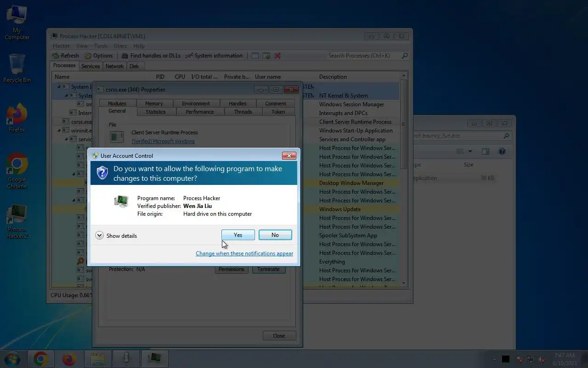Collapse the services tree node under wininit
Screen dimensions: 588x368
click(x=66, y=139)
